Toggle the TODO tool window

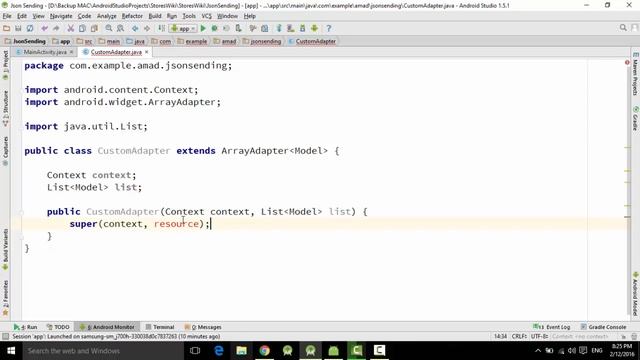coord(58,327)
